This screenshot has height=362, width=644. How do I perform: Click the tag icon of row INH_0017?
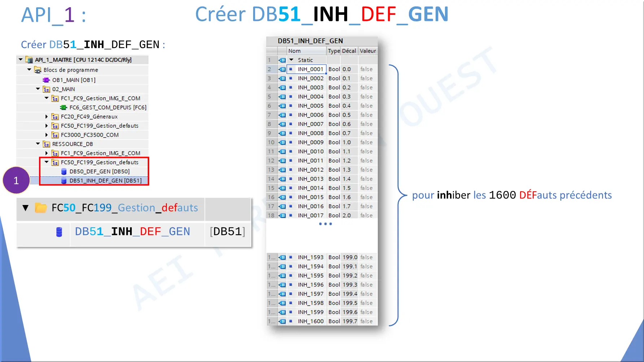282,215
